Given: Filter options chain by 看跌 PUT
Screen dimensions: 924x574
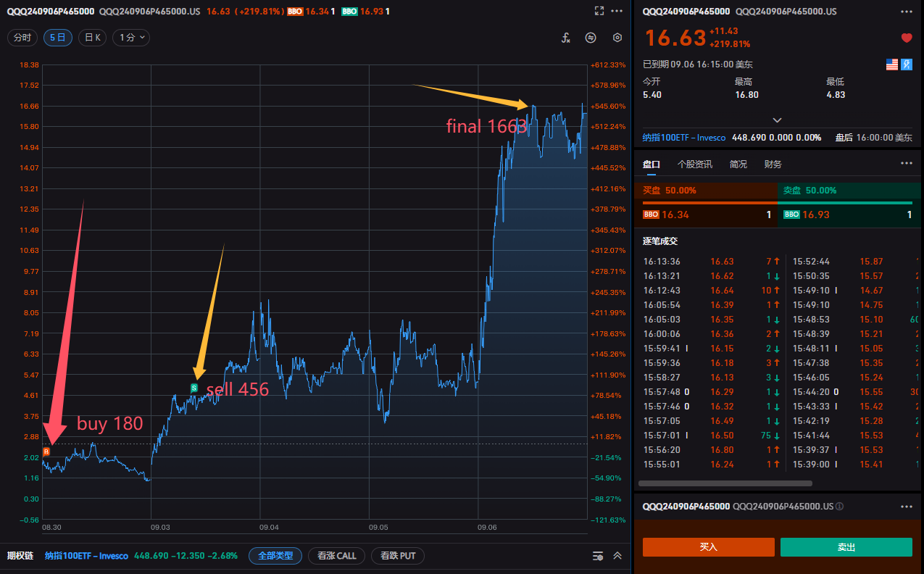Looking at the screenshot, I should (397, 556).
